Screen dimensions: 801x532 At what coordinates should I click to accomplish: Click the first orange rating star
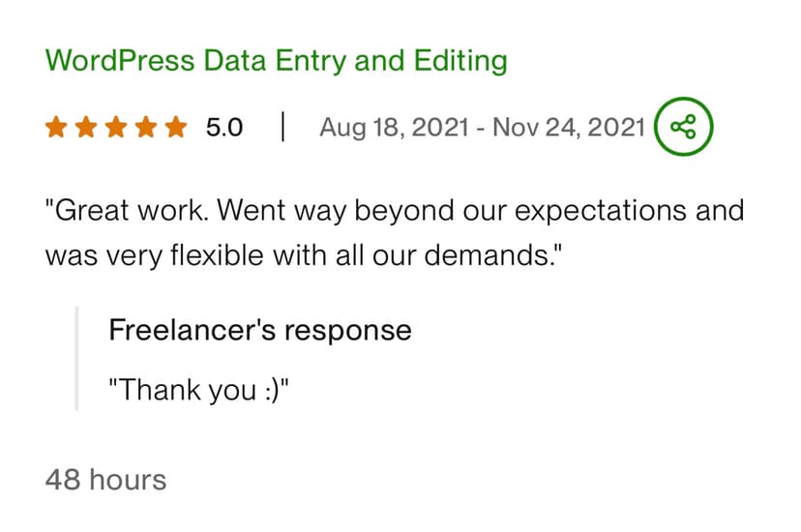click(57, 127)
